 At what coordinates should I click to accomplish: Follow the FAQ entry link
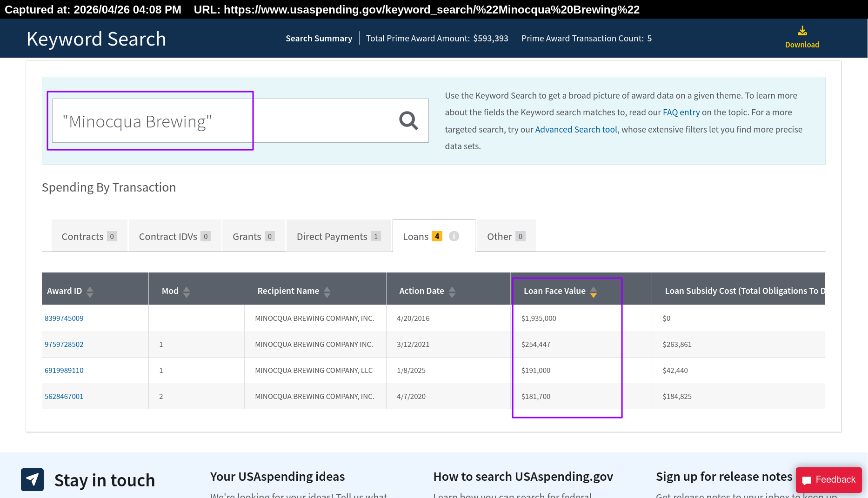(681, 112)
